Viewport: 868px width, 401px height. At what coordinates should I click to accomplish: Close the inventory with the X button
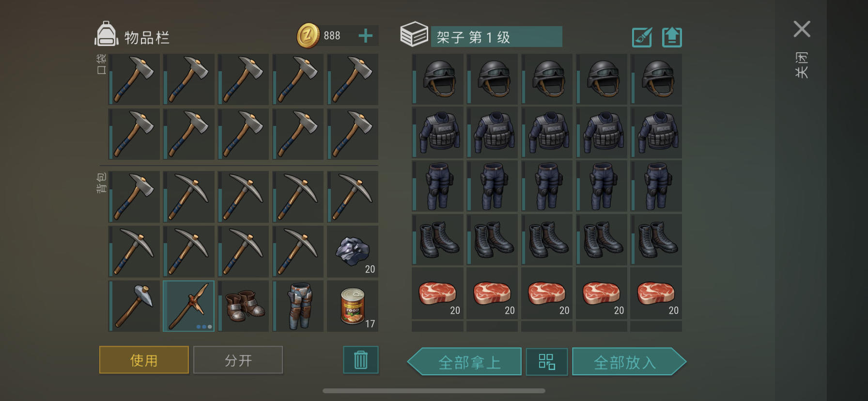coord(802,29)
